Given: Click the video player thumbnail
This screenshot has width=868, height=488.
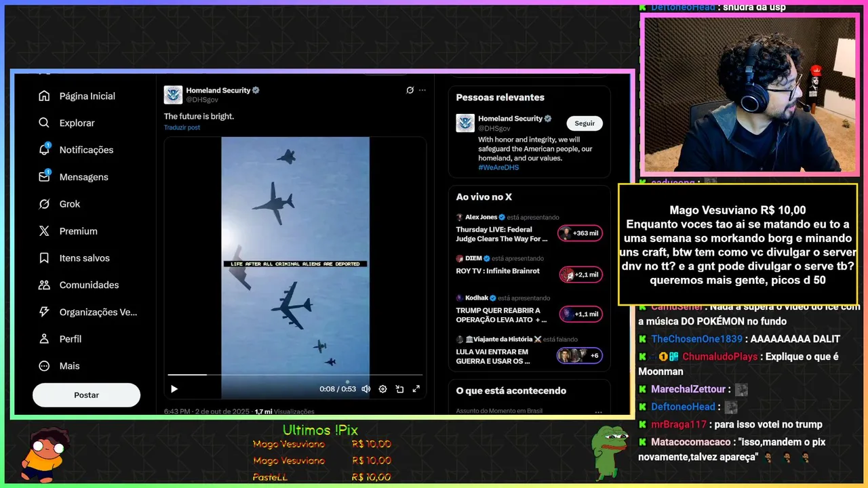Looking at the screenshot, I should click(x=295, y=268).
